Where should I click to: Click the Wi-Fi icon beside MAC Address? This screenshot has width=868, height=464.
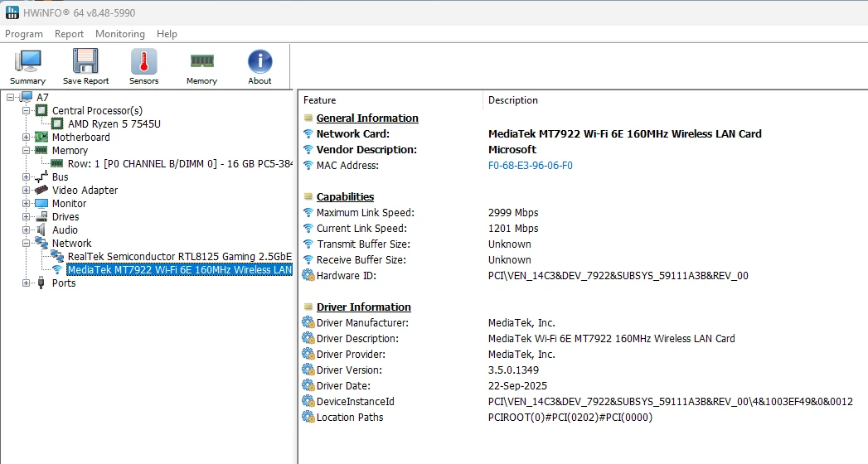point(308,166)
